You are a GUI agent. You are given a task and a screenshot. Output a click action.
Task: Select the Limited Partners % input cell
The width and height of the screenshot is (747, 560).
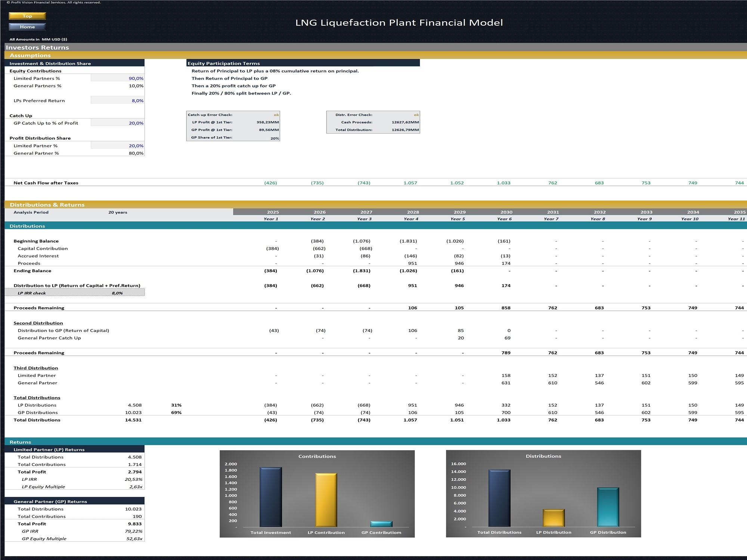tap(118, 78)
